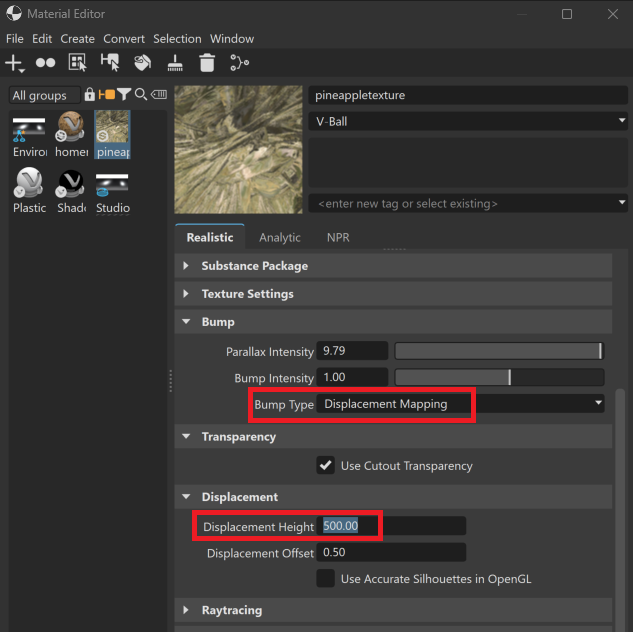Click the Parallax Intensity slider
Image resolution: width=633 pixels, height=632 pixels.
[x=499, y=351]
